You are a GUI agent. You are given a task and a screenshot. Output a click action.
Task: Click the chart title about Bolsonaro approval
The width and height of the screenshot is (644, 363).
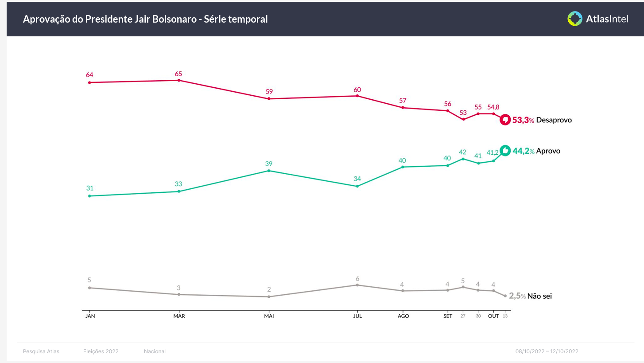pyautogui.click(x=145, y=19)
